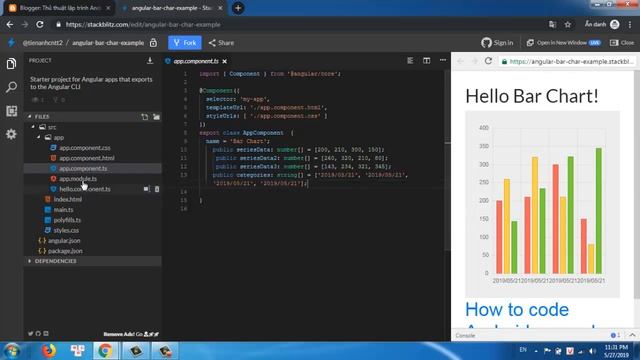Open main.ts in the file tree

point(63,209)
